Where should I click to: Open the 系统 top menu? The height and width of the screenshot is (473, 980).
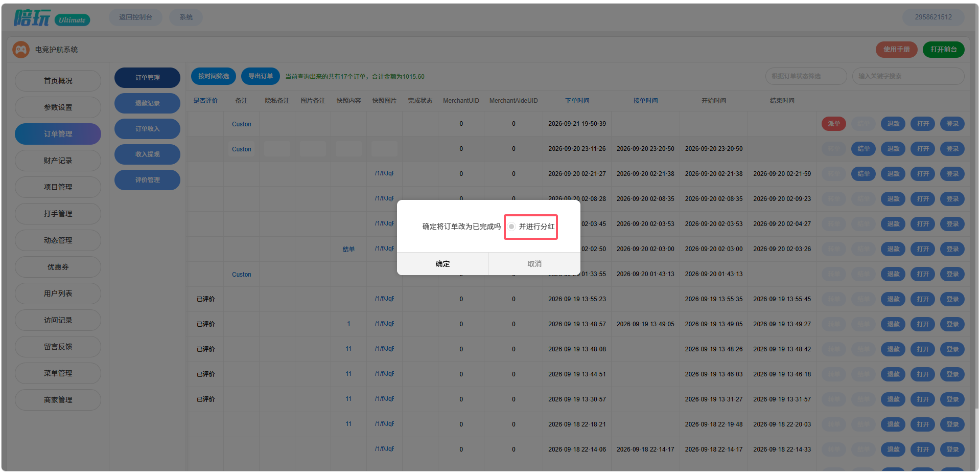(x=186, y=17)
